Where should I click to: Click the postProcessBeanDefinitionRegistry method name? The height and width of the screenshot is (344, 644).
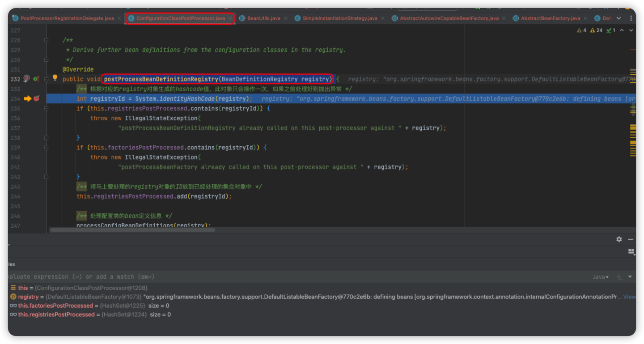161,79
